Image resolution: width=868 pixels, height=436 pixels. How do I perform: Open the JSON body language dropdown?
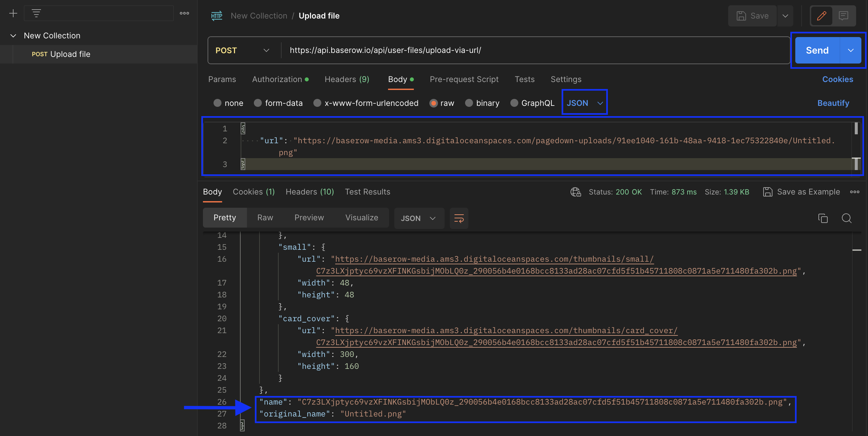(x=584, y=103)
